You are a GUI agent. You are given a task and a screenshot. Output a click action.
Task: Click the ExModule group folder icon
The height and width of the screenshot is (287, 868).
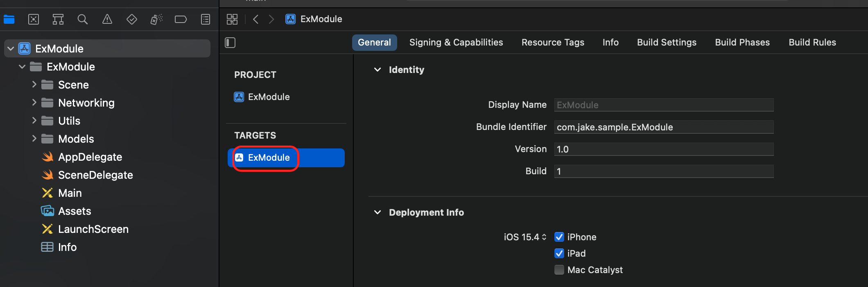pyautogui.click(x=36, y=67)
